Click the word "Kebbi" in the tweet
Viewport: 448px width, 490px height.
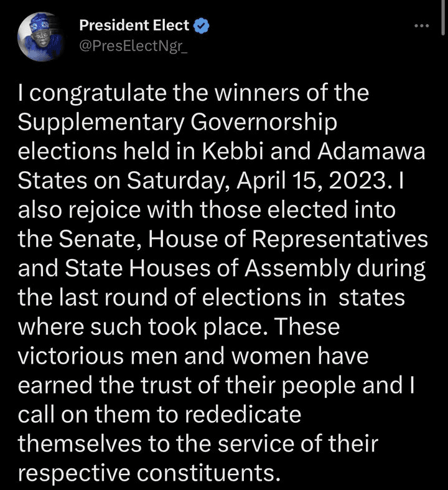click(233, 151)
